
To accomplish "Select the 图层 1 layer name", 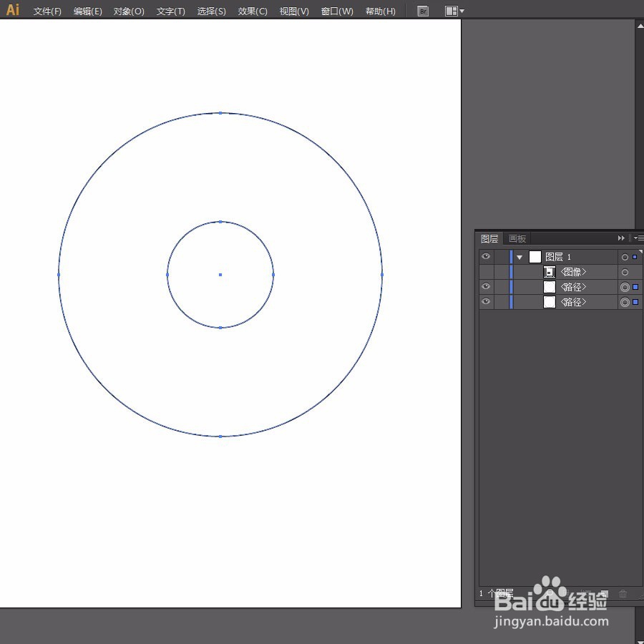I will [x=557, y=257].
